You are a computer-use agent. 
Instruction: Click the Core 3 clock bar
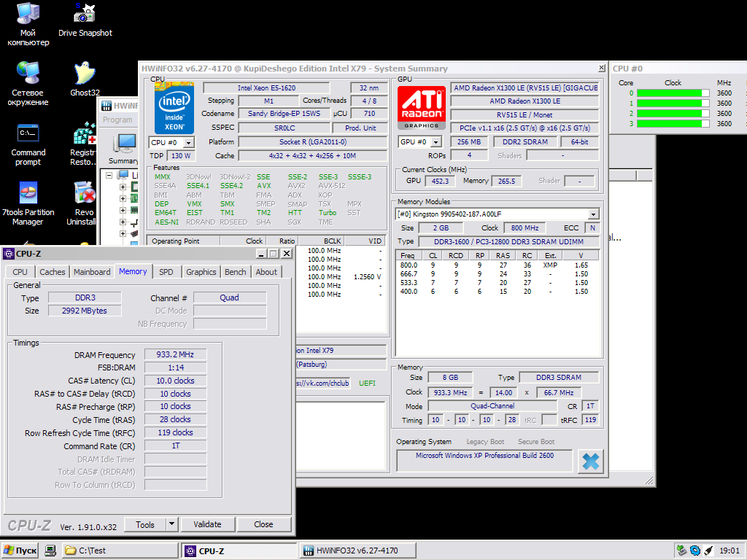(673, 124)
